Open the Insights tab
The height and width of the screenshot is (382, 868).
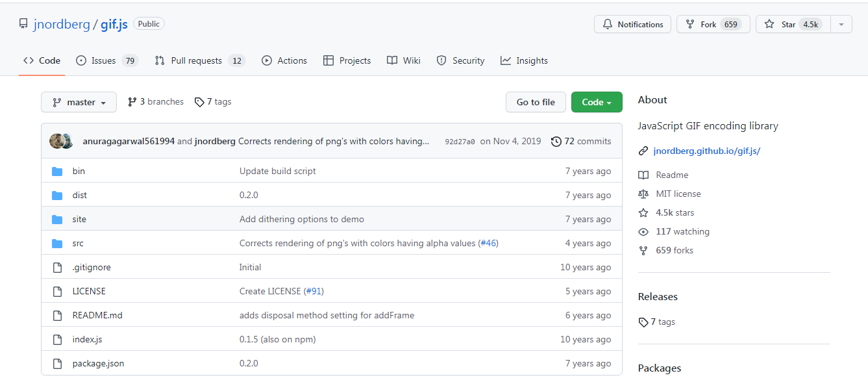click(x=524, y=60)
